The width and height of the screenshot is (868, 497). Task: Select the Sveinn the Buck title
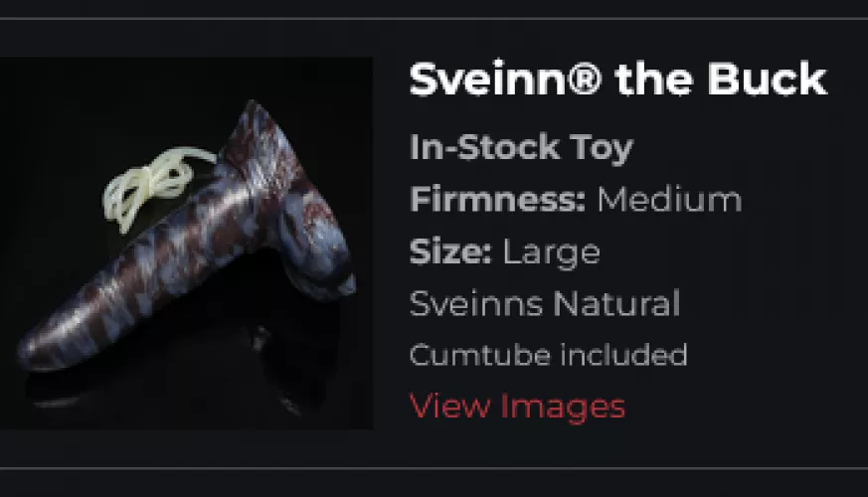(x=617, y=80)
